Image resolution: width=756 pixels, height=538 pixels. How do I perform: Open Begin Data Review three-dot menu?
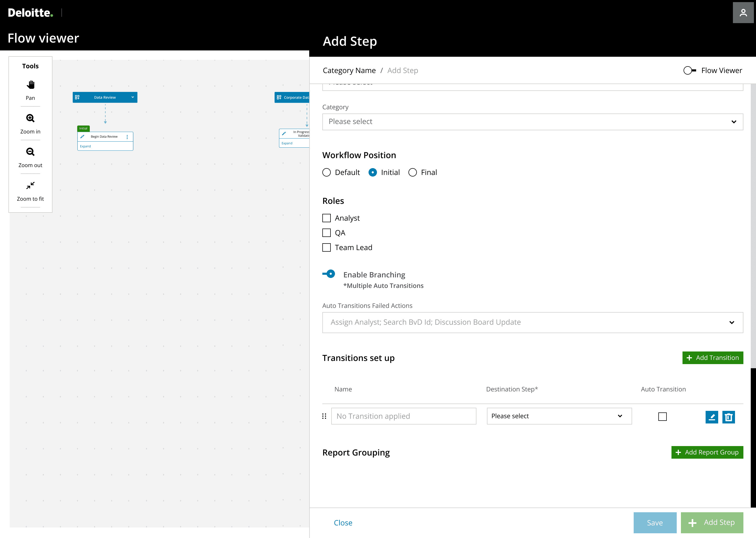coord(127,137)
